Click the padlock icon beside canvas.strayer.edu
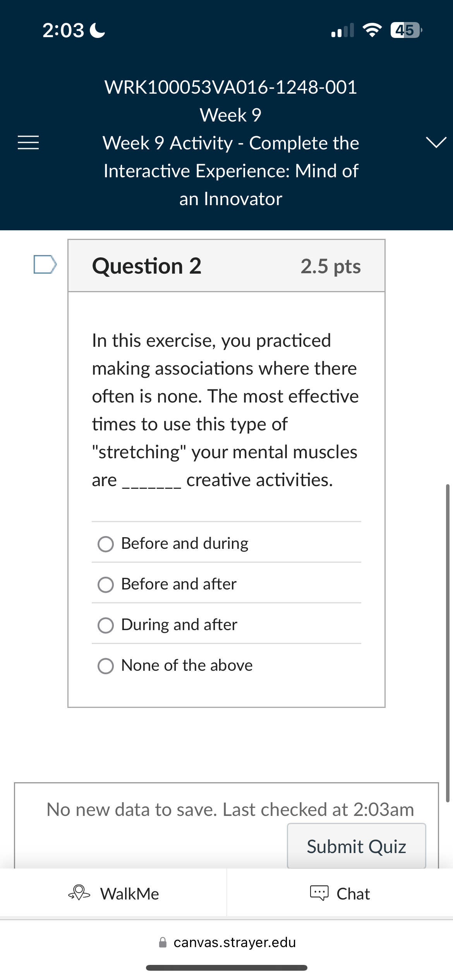 [163, 943]
